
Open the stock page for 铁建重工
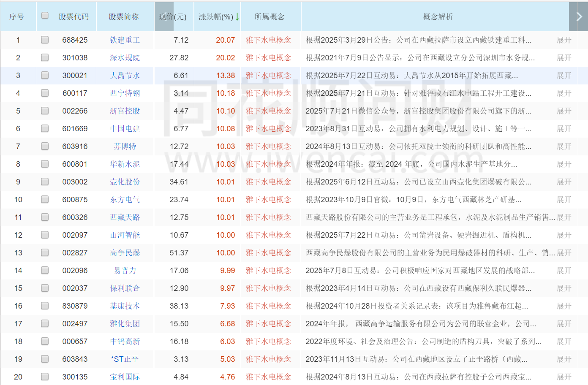pyautogui.click(x=125, y=40)
